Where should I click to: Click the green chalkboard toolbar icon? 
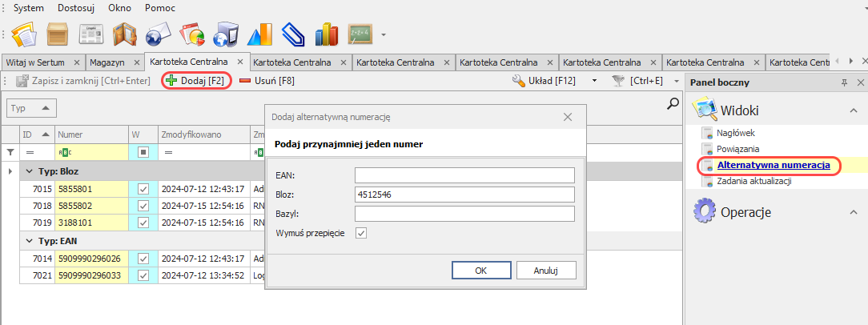[x=361, y=35]
